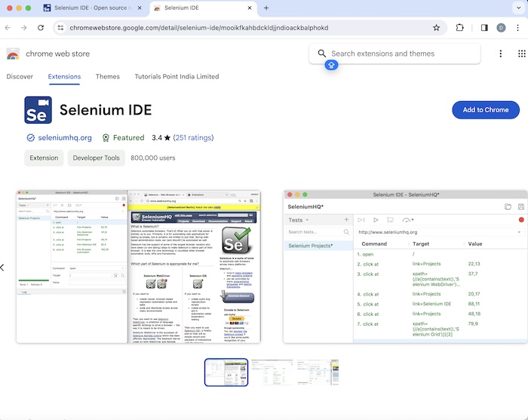
Task: Click the Featured badge icon
Action: [x=106, y=138]
